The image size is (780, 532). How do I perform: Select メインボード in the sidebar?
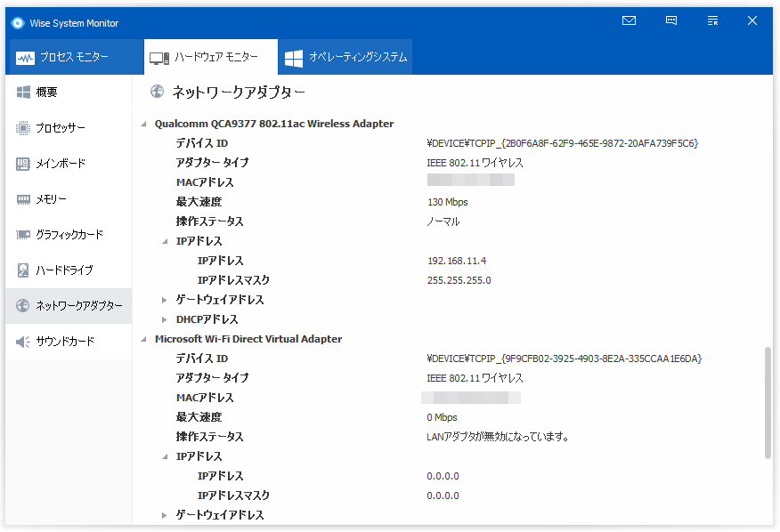pos(69,164)
